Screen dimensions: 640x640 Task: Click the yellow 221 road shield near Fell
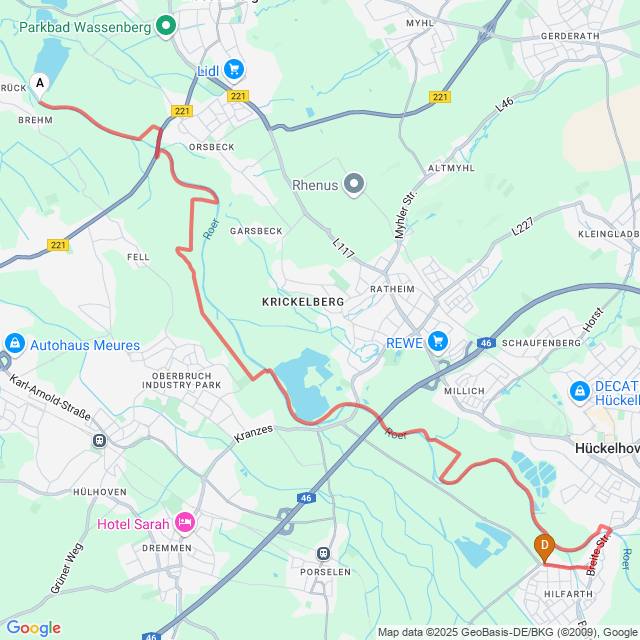58,245
